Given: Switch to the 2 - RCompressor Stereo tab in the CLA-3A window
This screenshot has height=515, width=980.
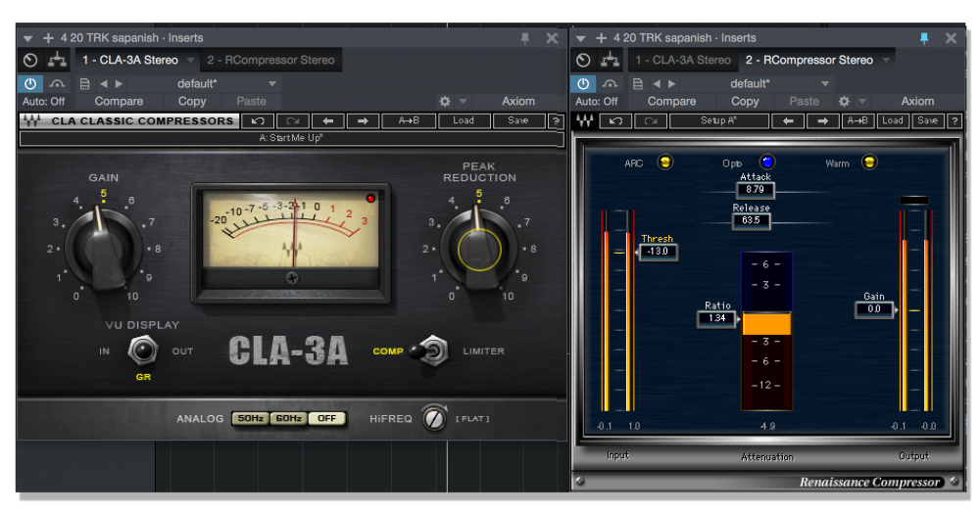Looking at the screenshot, I should coord(270,60).
